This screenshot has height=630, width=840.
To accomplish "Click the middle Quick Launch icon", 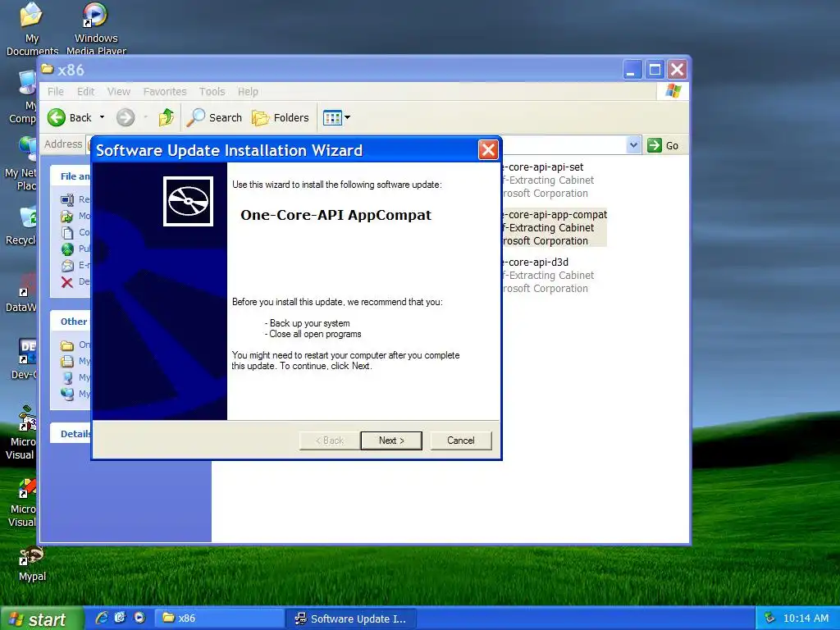I will point(120,618).
